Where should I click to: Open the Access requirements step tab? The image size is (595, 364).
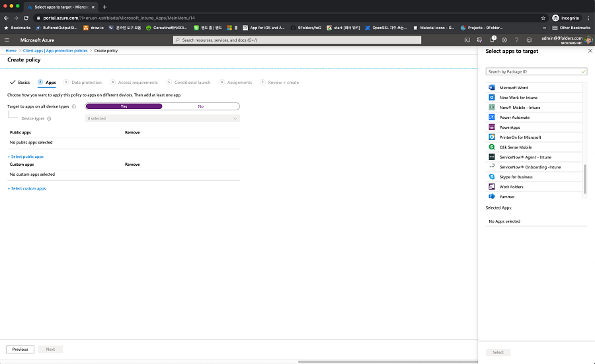(134, 83)
